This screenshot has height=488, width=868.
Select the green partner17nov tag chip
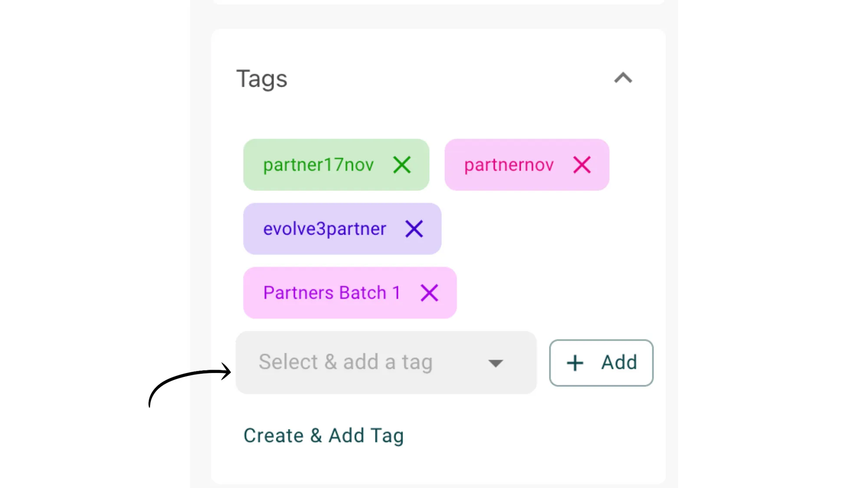click(x=319, y=165)
